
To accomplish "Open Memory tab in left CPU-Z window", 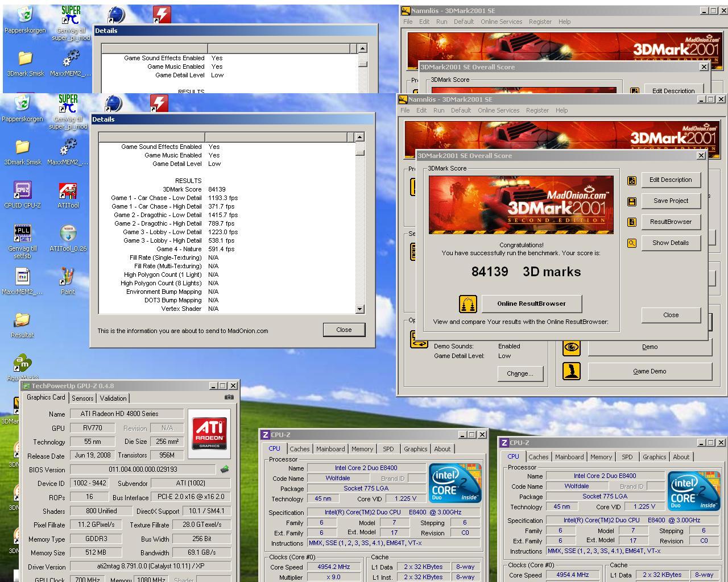I will tap(362, 449).
